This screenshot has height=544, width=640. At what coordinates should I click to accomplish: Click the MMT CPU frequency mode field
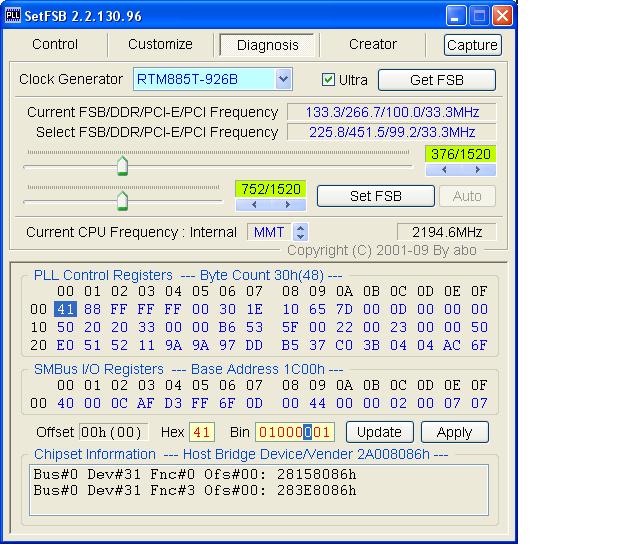(269, 232)
